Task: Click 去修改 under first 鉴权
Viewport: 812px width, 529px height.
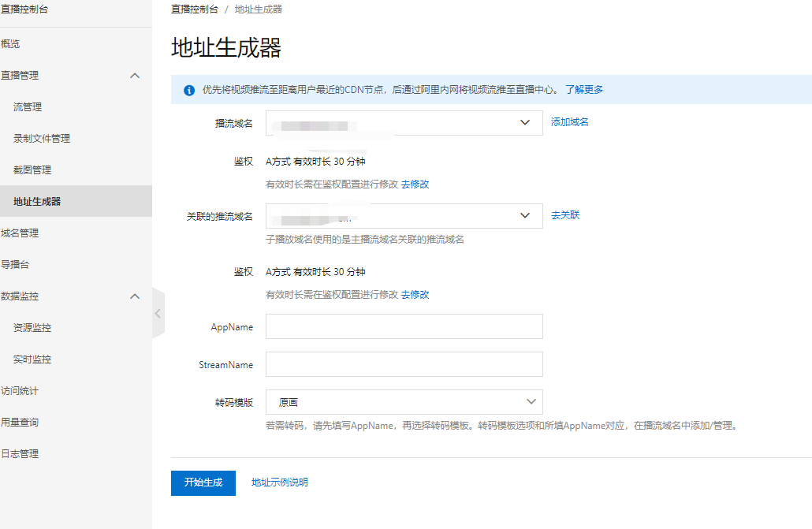Action: point(415,184)
